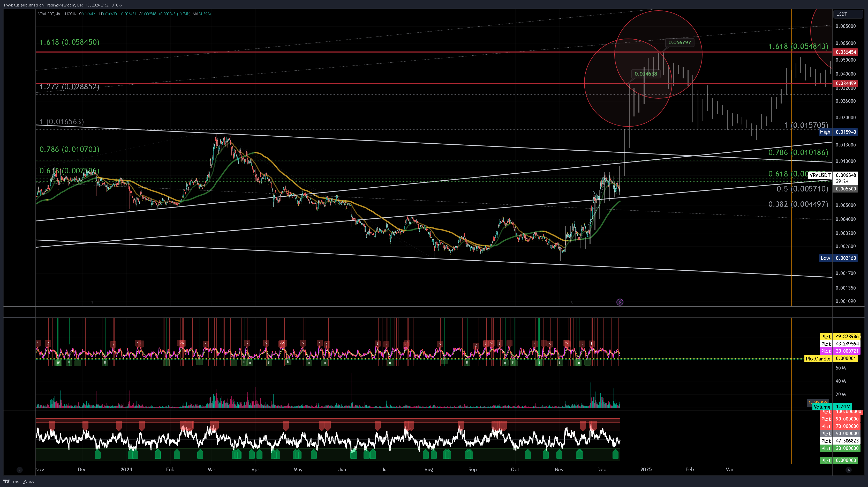Click the Aug label on time axis
This screenshot has width=868, height=487.
point(429,469)
